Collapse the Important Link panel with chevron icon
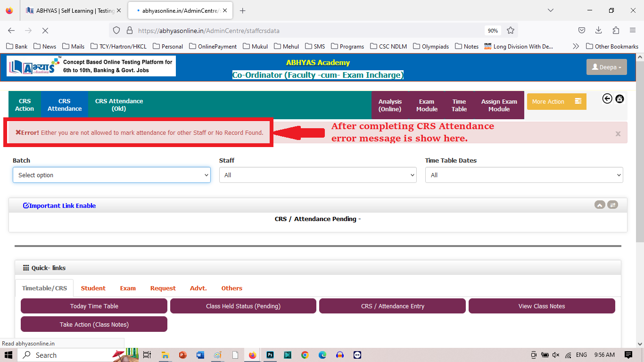This screenshot has width=644, height=362. point(600,205)
